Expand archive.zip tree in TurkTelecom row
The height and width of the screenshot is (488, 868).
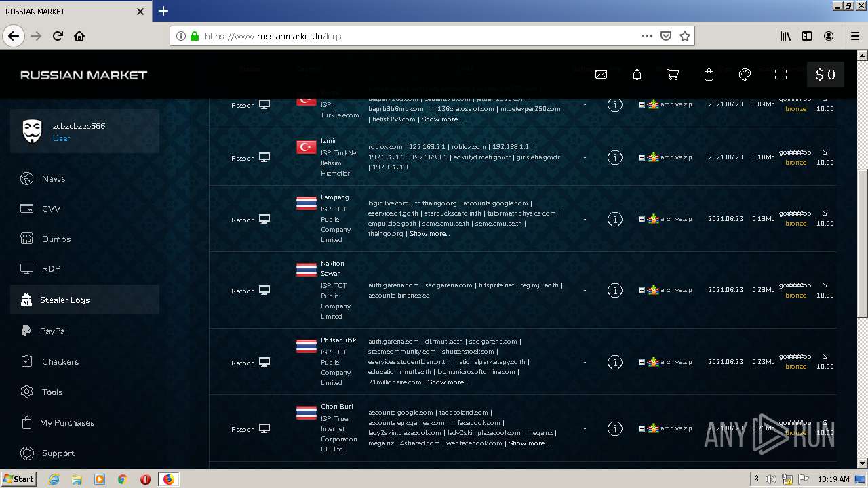(642, 104)
